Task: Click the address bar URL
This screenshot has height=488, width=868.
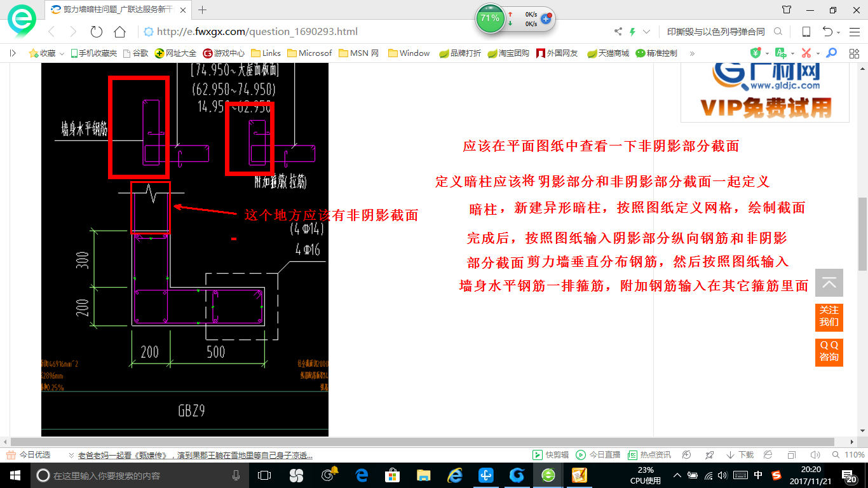Action: [x=257, y=32]
